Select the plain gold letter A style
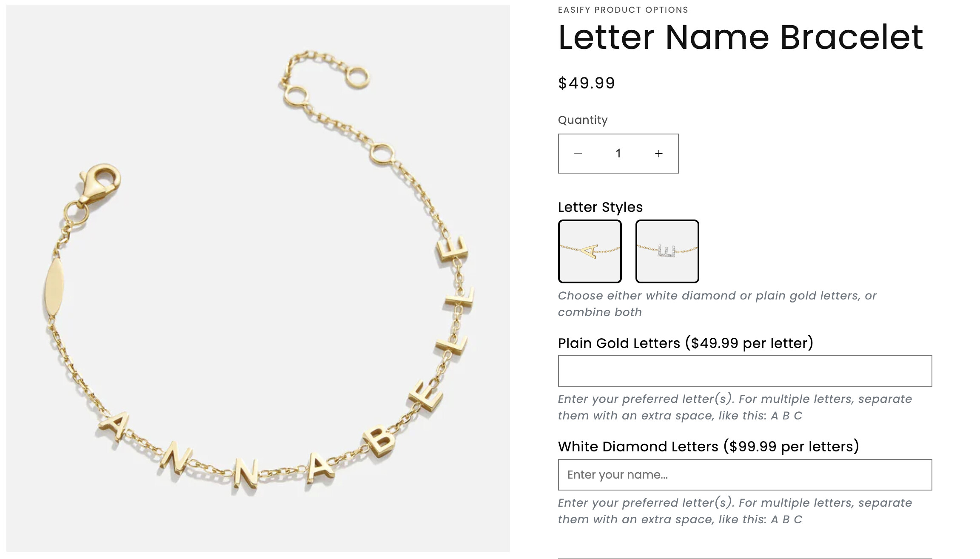Screen dimensions: 980x559 (590, 251)
